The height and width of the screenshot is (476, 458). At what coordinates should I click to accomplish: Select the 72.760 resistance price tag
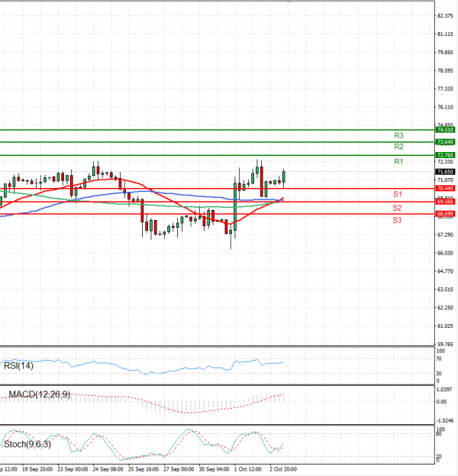point(445,155)
